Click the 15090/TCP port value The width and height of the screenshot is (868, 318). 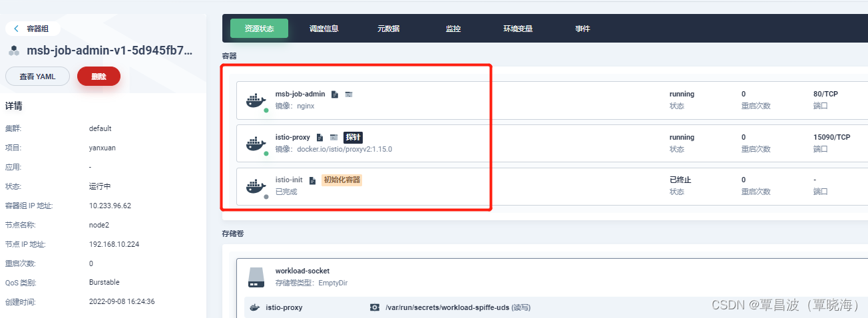coord(832,138)
